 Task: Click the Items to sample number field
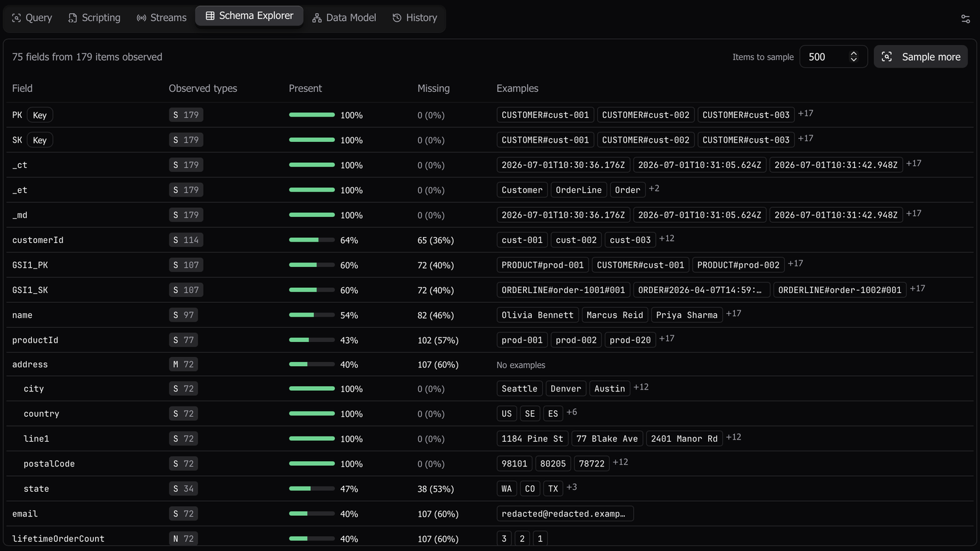coord(833,57)
